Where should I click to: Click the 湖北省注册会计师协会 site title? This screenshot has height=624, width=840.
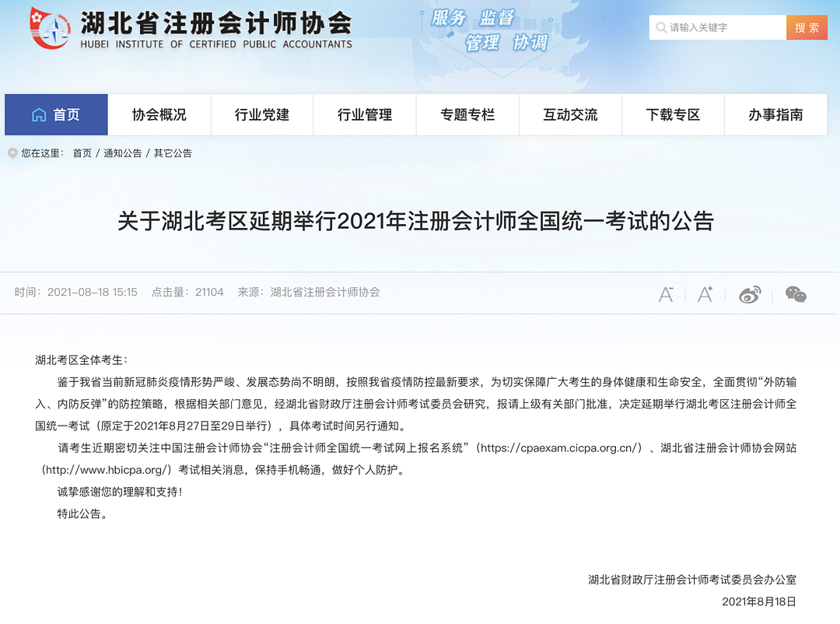216,23
